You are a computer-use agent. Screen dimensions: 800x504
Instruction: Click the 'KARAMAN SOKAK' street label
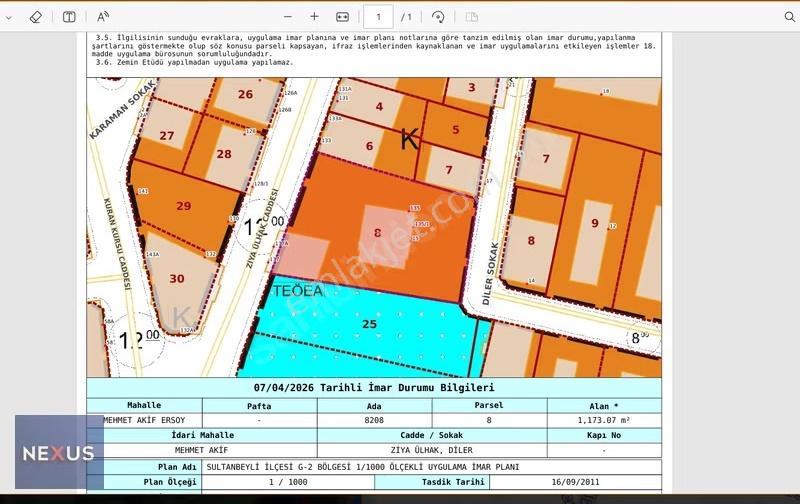(x=121, y=110)
